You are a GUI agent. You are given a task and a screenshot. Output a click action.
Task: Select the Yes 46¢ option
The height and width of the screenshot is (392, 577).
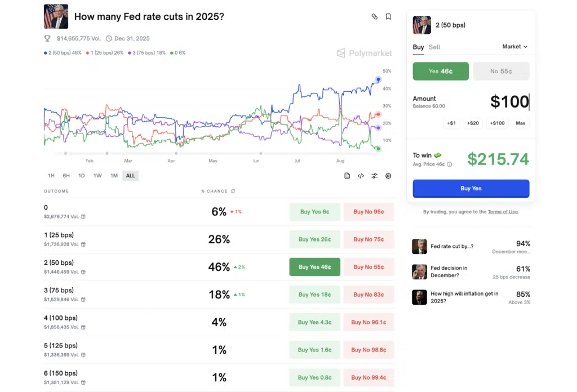click(x=441, y=72)
